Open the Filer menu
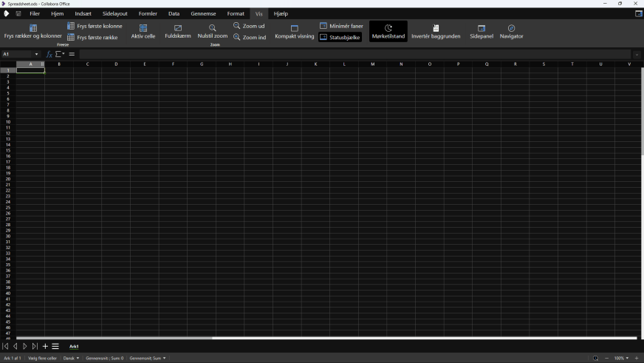This screenshot has height=363, width=644. [x=35, y=13]
